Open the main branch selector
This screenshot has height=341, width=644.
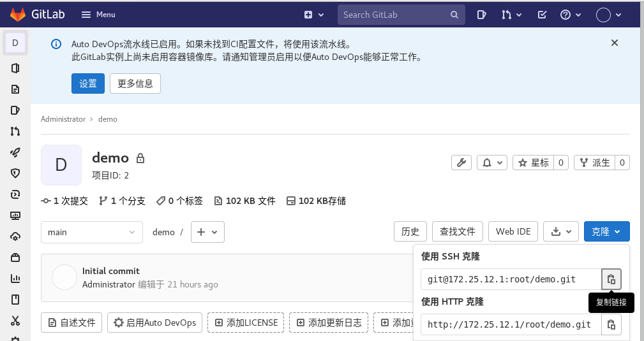92,232
